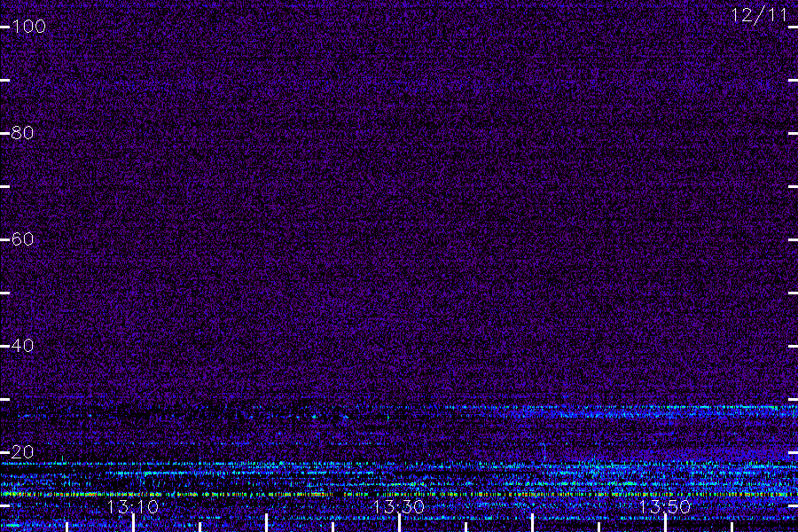The height and width of the screenshot is (532, 798).
Task: Click the 80 frequency axis label
Action: [x=22, y=133]
